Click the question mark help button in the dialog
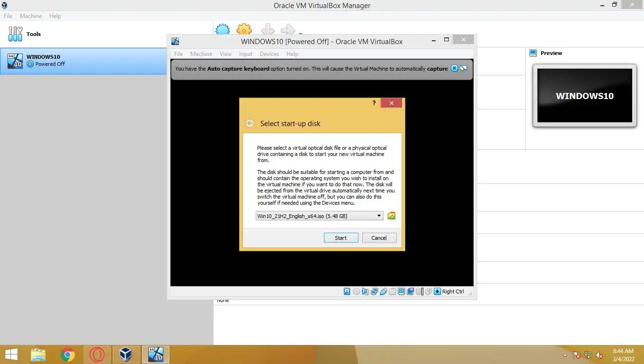 (x=374, y=103)
